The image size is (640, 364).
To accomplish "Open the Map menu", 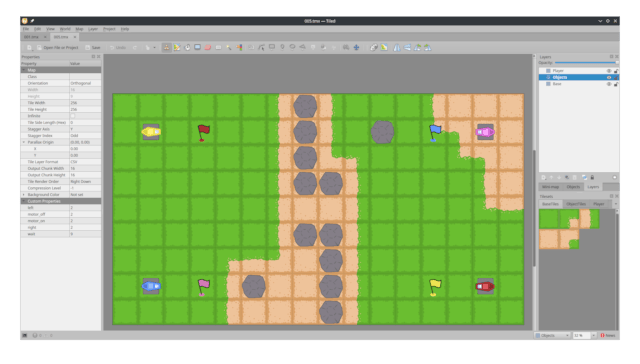I will click(x=79, y=29).
